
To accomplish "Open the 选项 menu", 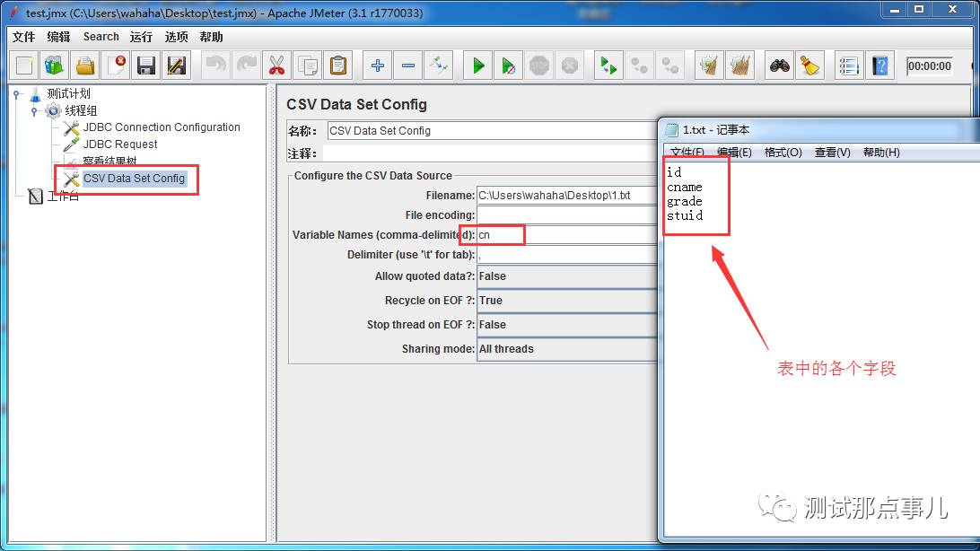I will (176, 37).
